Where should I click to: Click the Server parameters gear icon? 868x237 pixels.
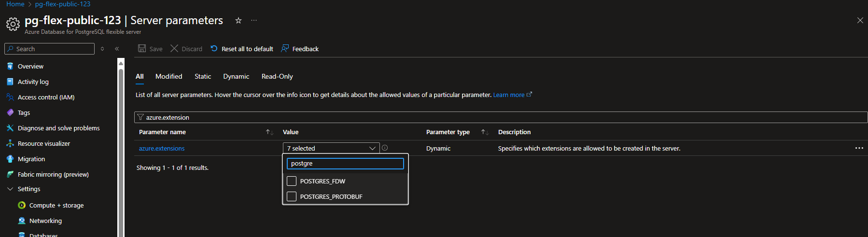pyautogui.click(x=13, y=24)
